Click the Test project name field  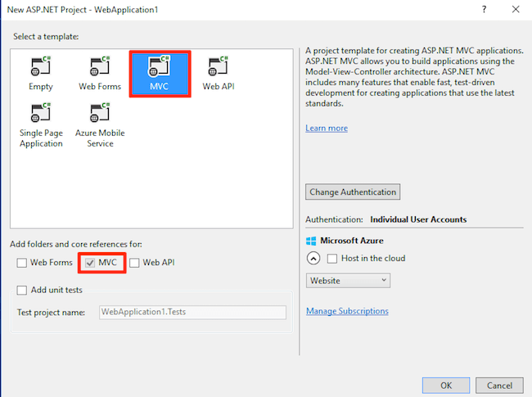tap(192, 312)
